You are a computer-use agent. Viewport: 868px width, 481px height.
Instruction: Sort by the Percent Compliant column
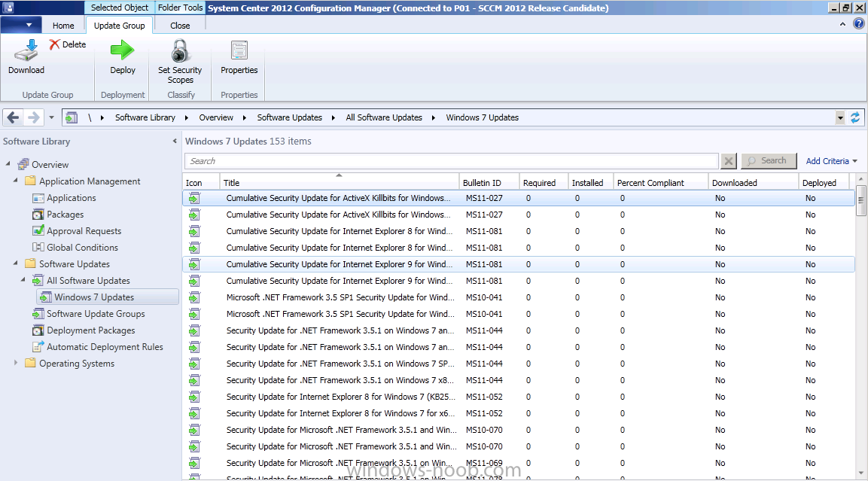tap(661, 183)
